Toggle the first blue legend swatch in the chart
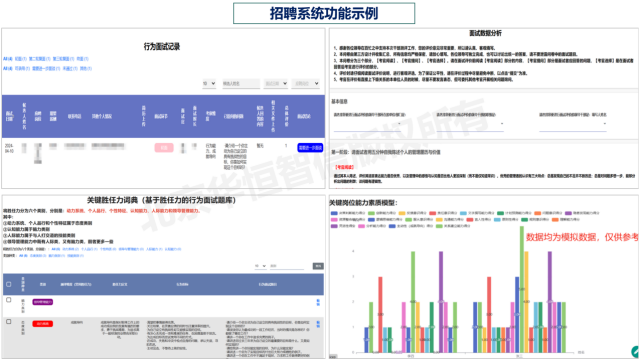This screenshot has width=643, height=361. tap(334, 213)
